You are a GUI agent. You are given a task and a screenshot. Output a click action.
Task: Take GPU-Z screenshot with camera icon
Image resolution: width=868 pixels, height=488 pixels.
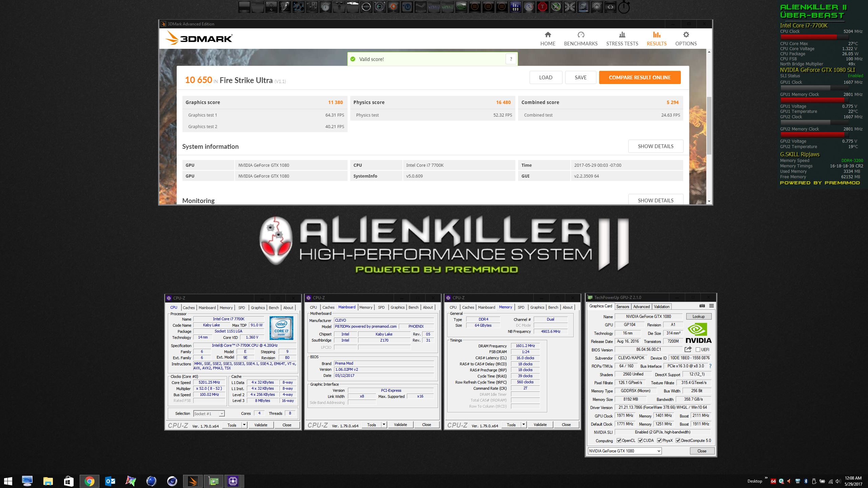pos(702,306)
